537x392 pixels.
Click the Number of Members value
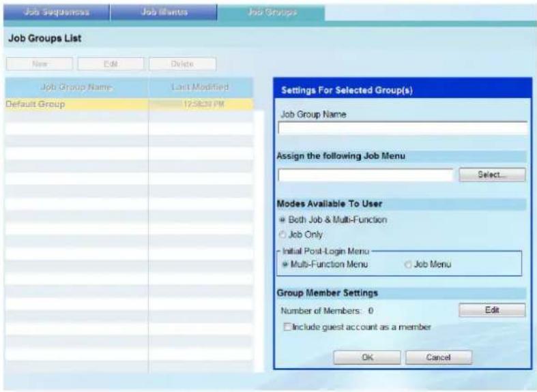(x=371, y=311)
